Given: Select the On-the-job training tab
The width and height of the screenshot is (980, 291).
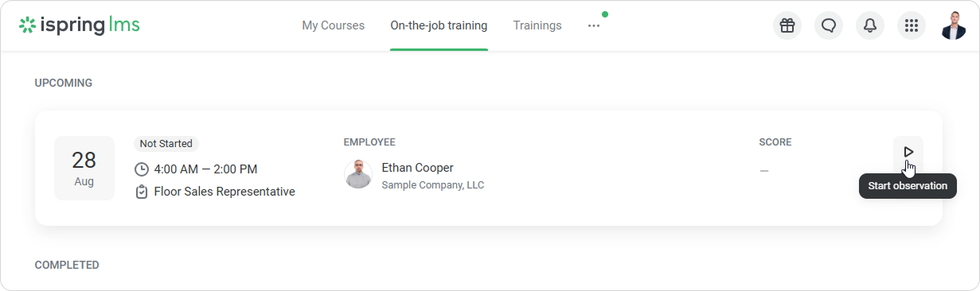Looking at the screenshot, I should coord(439,25).
